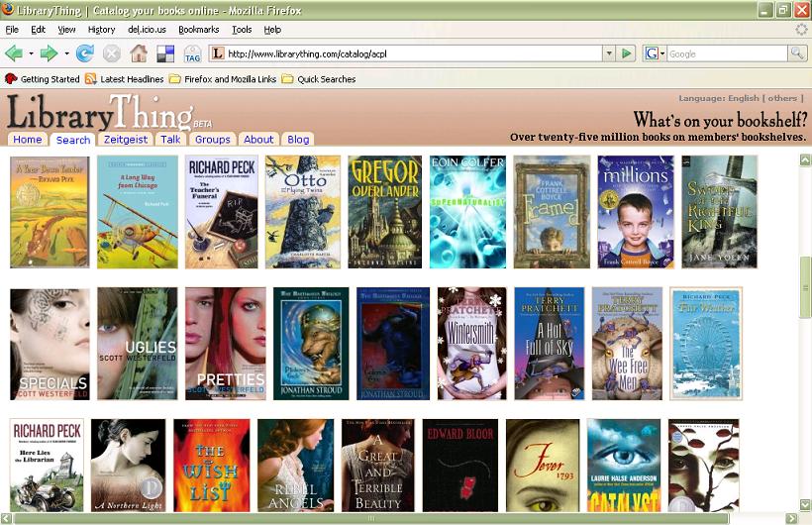Open the Forward button history dropdown arrow
Image resolution: width=812 pixels, height=525 pixels.
tap(66, 53)
